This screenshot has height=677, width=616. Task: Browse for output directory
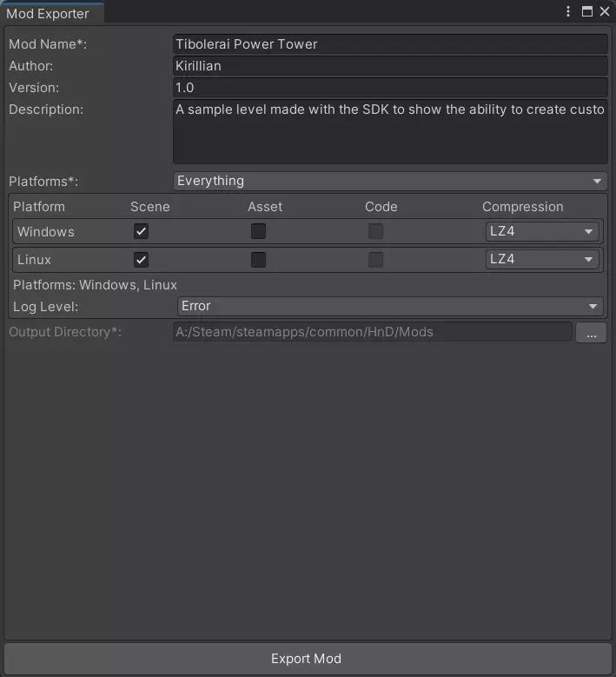point(591,332)
